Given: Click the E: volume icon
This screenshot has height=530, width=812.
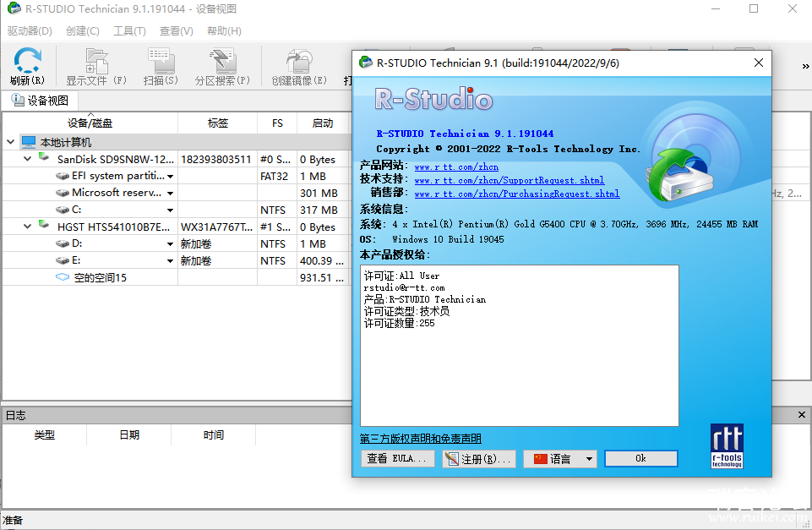Looking at the screenshot, I should click(x=63, y=260).
